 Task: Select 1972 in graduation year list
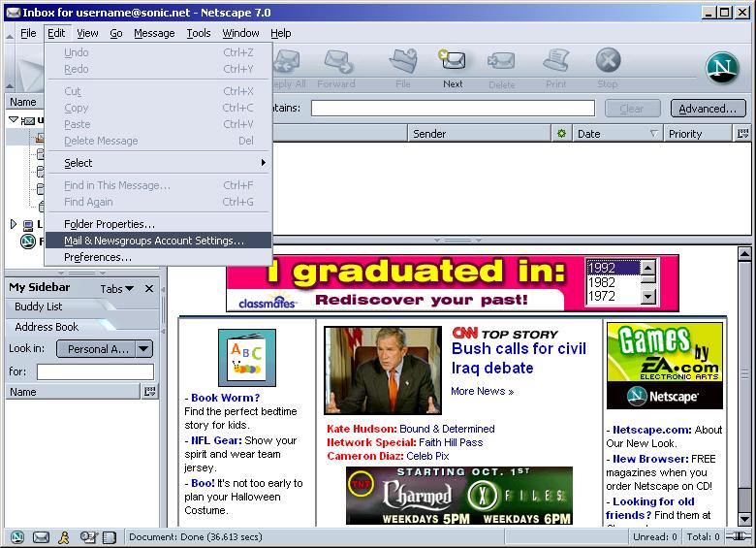click(x=614, y=296)
